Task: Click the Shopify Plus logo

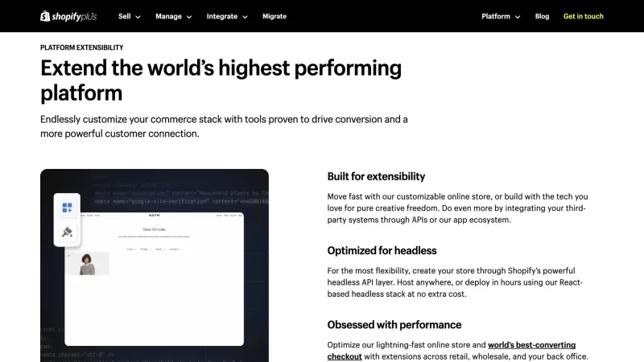Action: click(x=68, y=16)
